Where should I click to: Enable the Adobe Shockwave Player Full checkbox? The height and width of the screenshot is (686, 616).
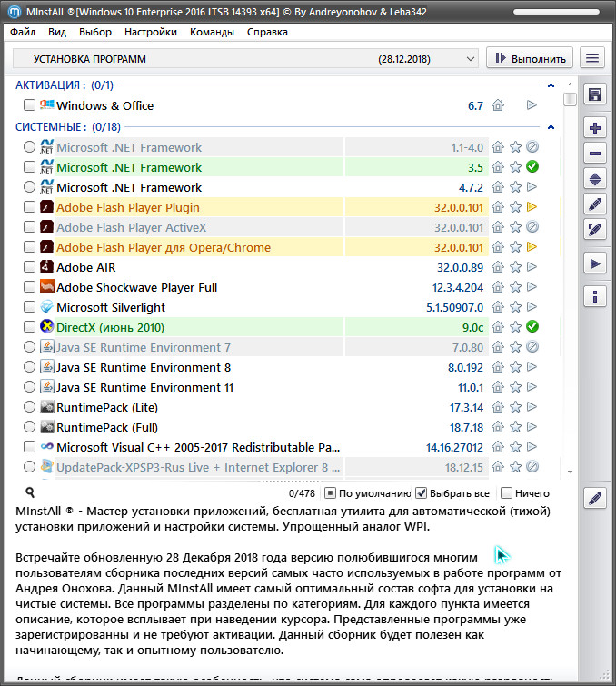point(30,288)
